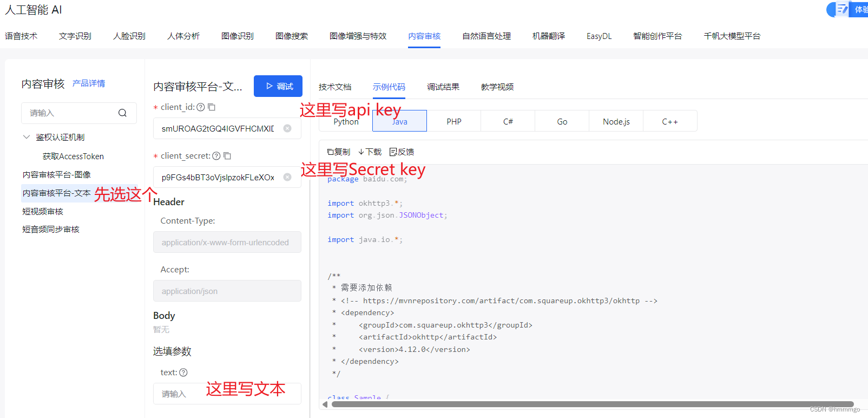
Task: Select 短视频审核 in the sidebar
Action: pos(43,212)
